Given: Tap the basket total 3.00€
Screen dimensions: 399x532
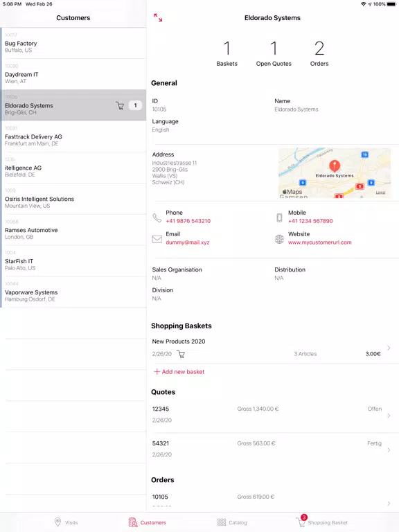Looking at the screenshot, I should click(373, 354).
